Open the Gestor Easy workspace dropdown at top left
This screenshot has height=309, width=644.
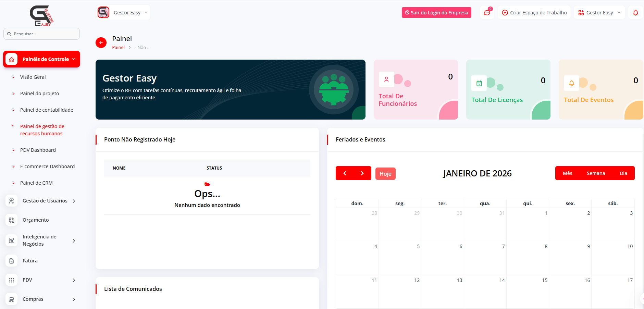click(x=123, y=13)
